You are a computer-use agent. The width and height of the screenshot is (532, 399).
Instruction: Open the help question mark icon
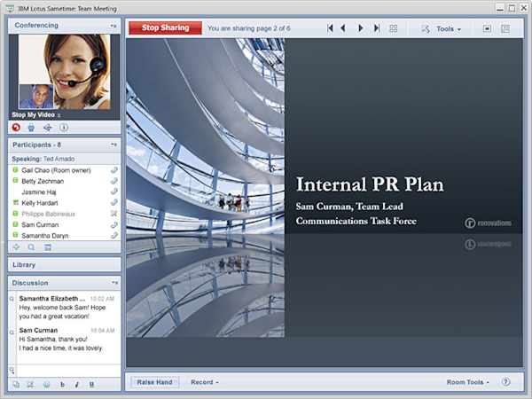point(505,381)
